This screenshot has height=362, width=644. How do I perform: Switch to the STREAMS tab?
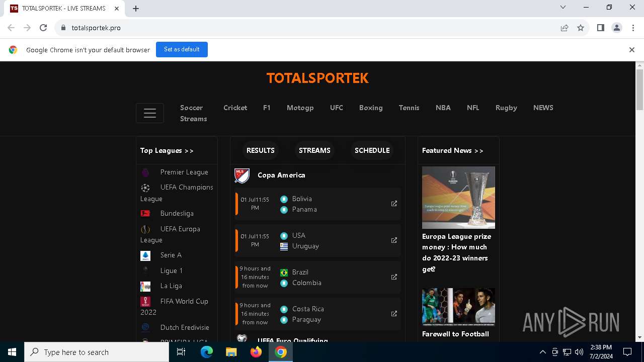(314, 150)
